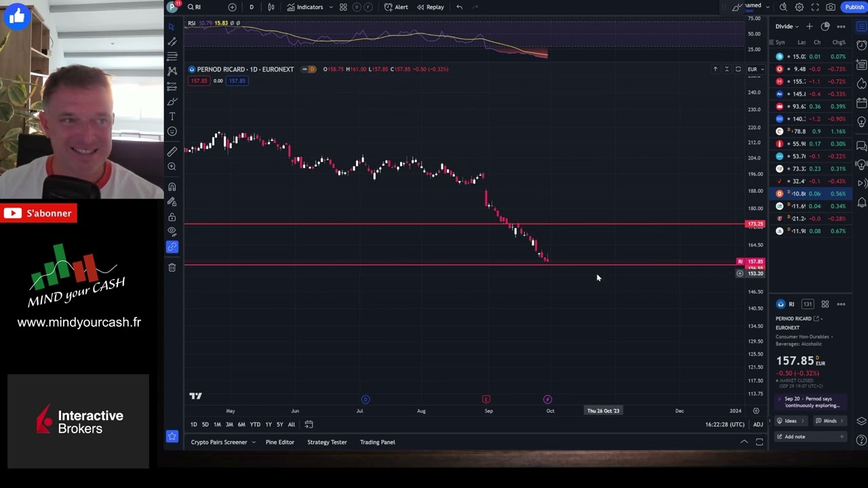Open watchlist advanced view pie icon
This screenshot has height=488, width=868.
[825, 26]
